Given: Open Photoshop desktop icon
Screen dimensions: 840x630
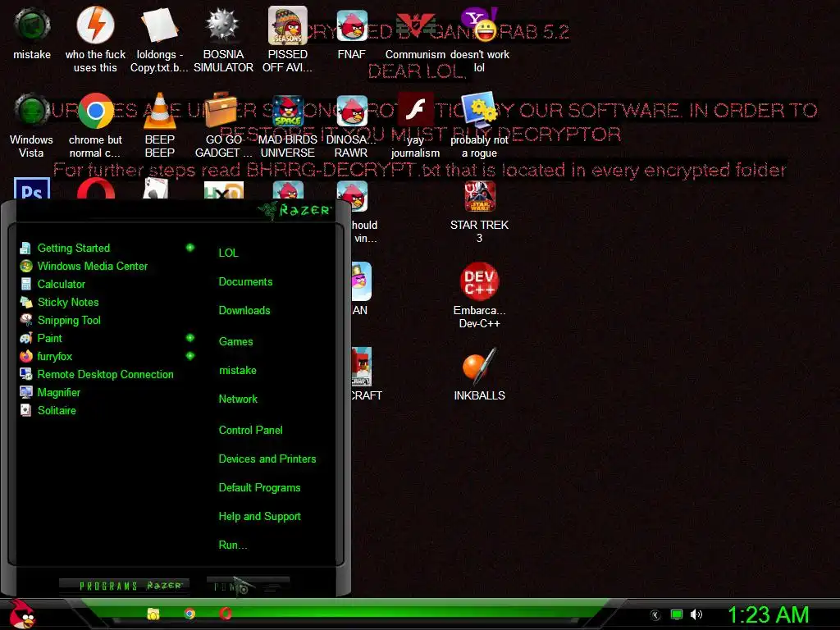Looking at the screenshot, I should [32, 189].
